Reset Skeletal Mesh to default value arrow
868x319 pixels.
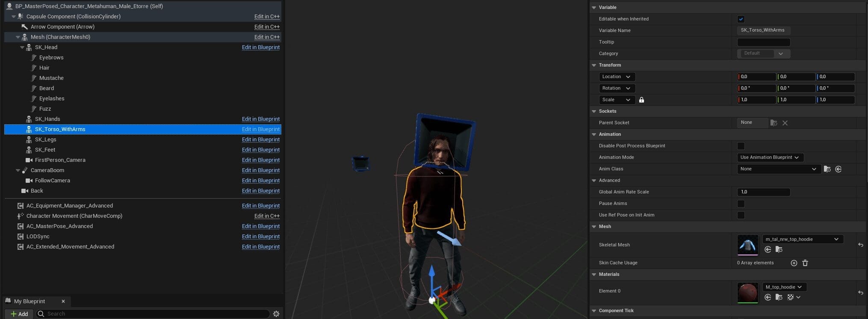pyautogui.click(x=860, y=245)
